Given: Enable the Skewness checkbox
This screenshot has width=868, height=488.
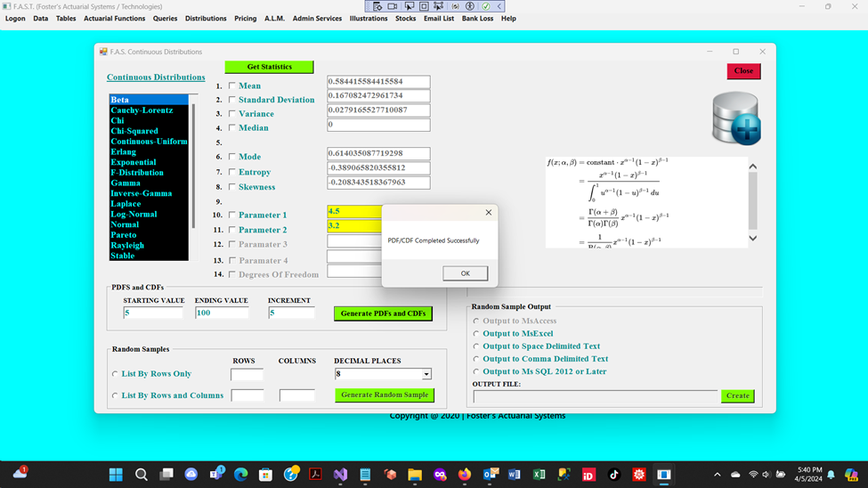Looking at the screenshot, I should (x=232, y=187).
